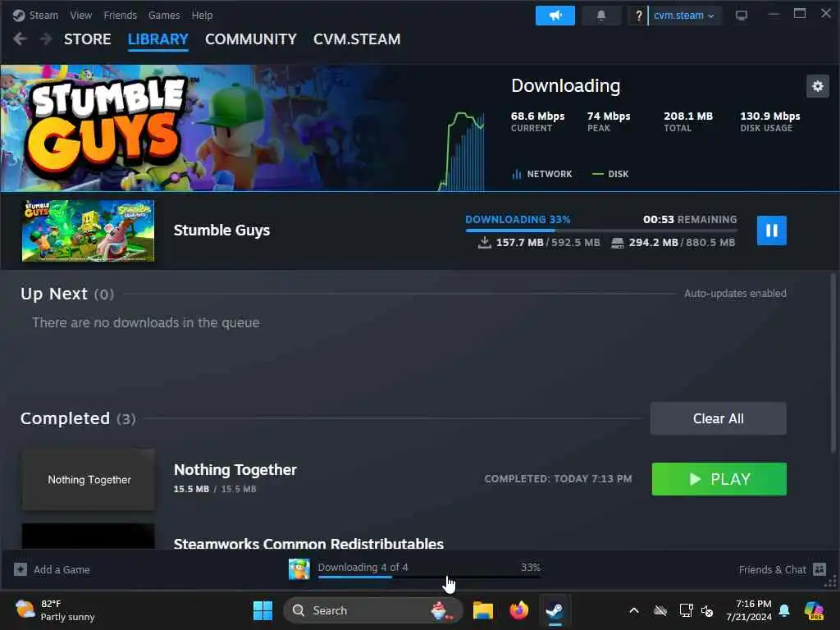Open the CVM.STEAM profile tab
This screenshot has width=840, height=630.
point(357,39)
